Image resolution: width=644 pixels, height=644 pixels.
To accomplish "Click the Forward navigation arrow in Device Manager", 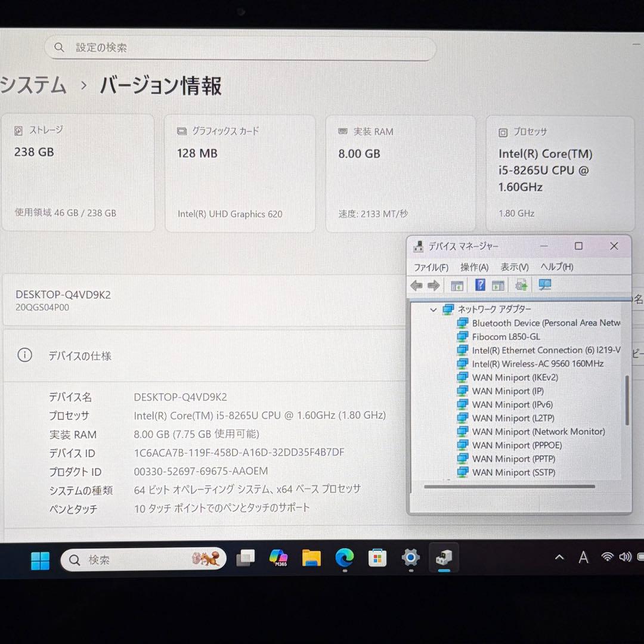I will point(434,285).
